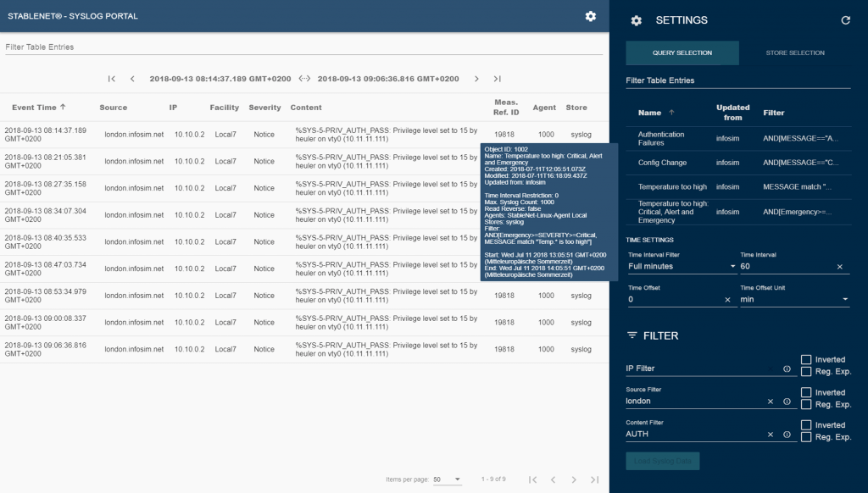Screen dimensions: 868x493
Task: Select the Query Selection tab
Action: [682, 53]
